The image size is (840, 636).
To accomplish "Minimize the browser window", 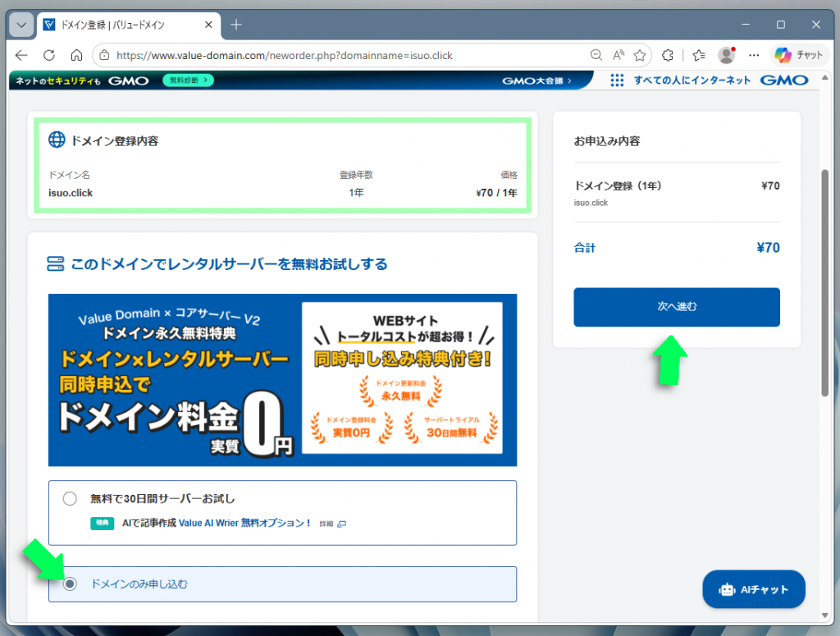I will point(745,25).
